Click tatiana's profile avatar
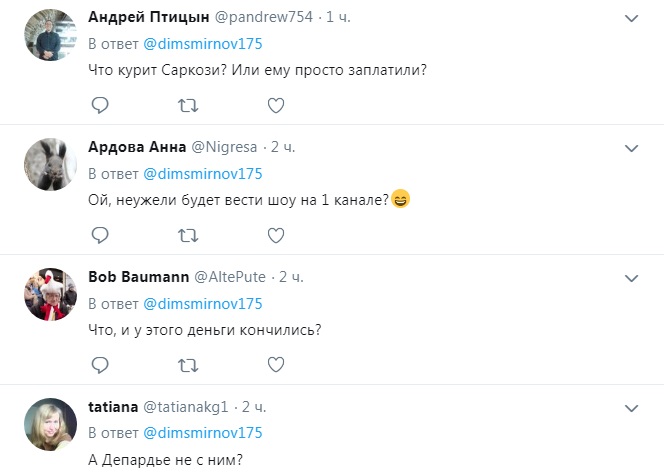The width and height of the screenshot is (664, 474). (x=51, y=426)
